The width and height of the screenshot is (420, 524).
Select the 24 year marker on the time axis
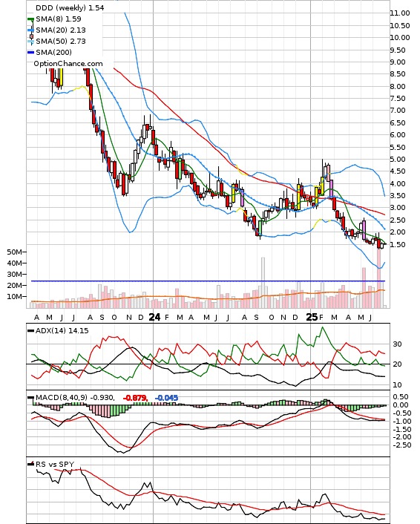click(x=154, y=317)
